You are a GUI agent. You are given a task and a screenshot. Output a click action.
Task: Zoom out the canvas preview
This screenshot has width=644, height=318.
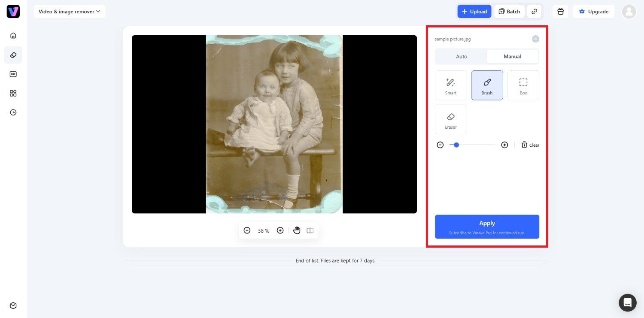(x=247, y=230)
